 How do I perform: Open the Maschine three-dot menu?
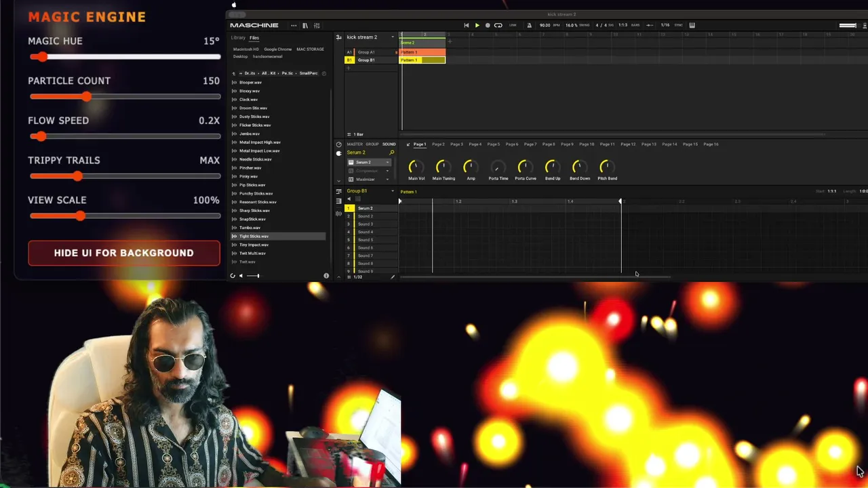(294, 25)
